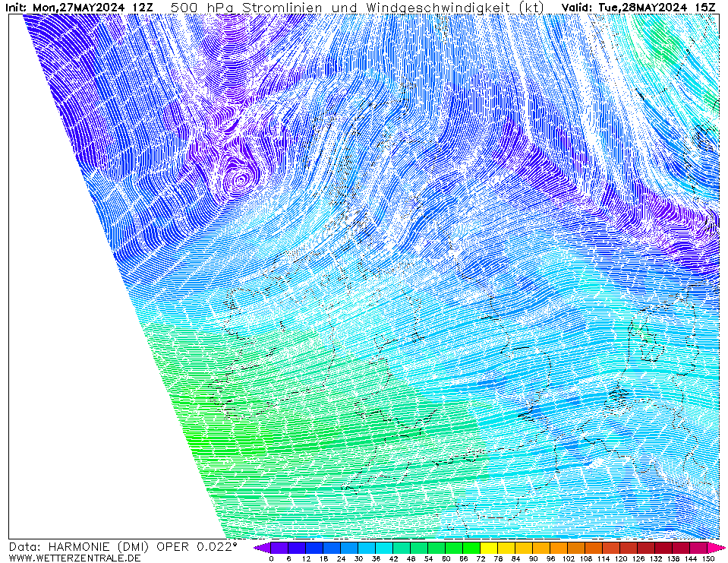Click the legend value 150
Viewport: 728px width, 563px height.
(x=708, y=558)
